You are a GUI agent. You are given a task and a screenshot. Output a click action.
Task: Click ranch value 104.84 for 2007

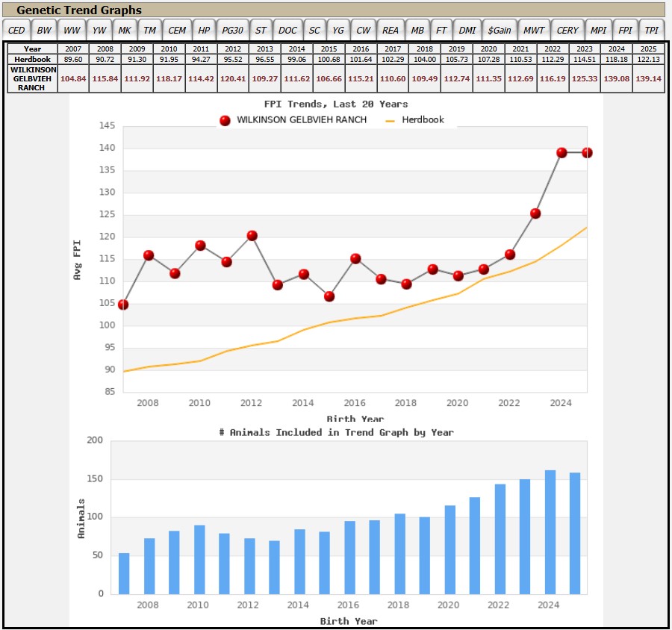tap(73, 79)
